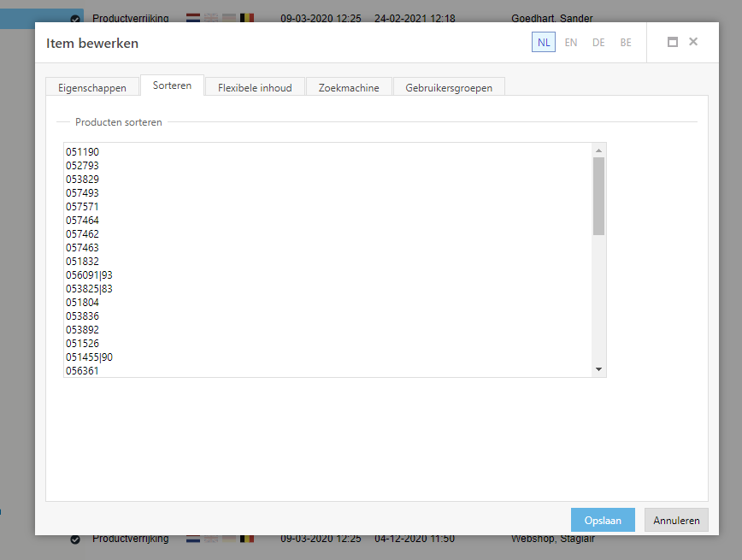This screenshot has width=742, height=560.
Task: Place cursor on line 057493
Action: pos(82,193)
